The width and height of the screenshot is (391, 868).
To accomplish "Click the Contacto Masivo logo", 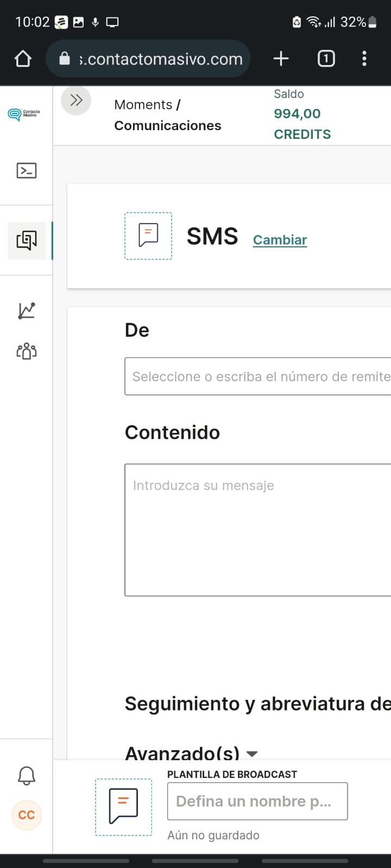I will click(x=24, y=114).
